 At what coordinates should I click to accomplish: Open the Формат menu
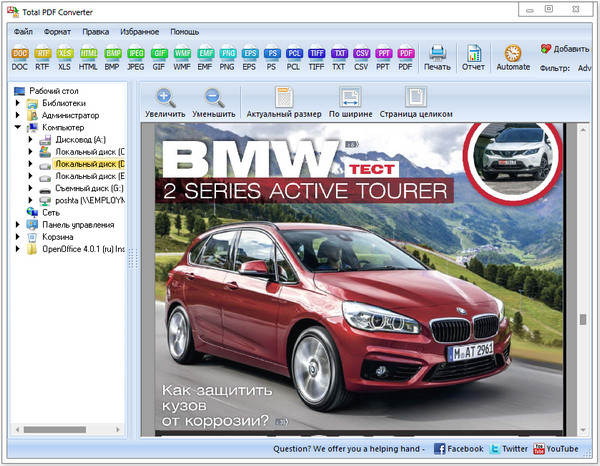pyautogui.click(x=56, y=32)
